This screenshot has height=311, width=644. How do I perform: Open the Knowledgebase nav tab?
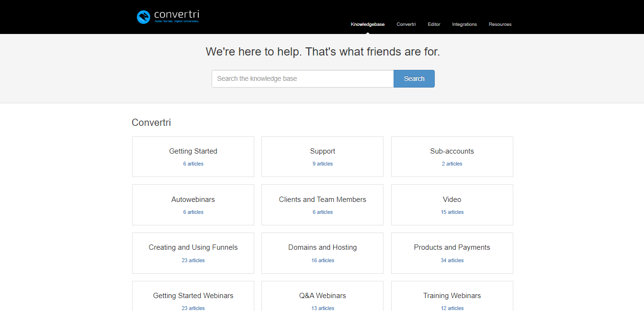[367, 24]
